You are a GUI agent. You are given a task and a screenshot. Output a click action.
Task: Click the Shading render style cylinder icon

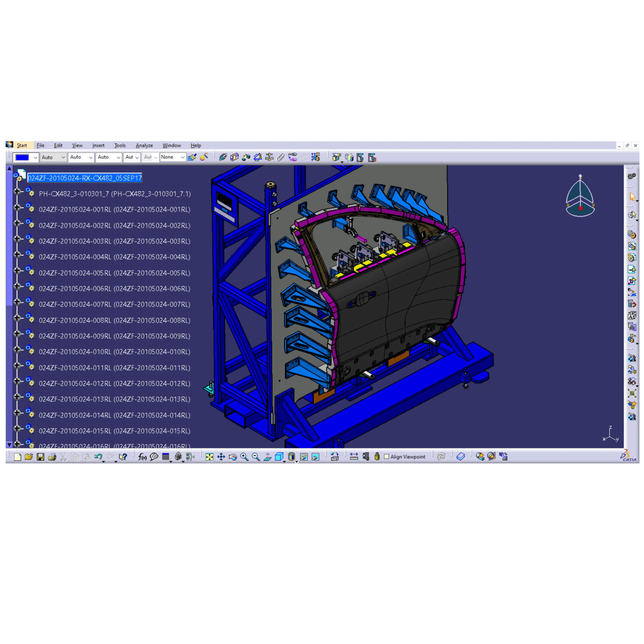[291, 457]
